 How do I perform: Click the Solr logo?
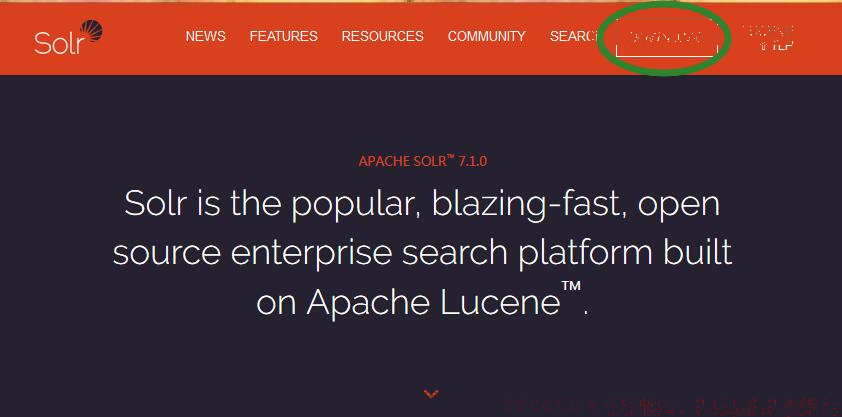coord(68,37)
